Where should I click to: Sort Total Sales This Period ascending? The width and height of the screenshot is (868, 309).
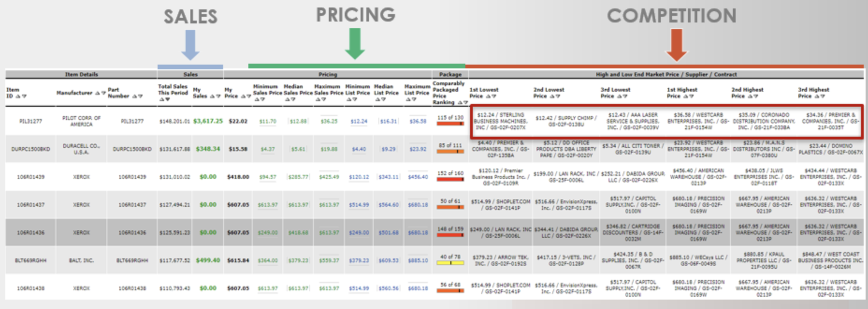coord(162,99)
